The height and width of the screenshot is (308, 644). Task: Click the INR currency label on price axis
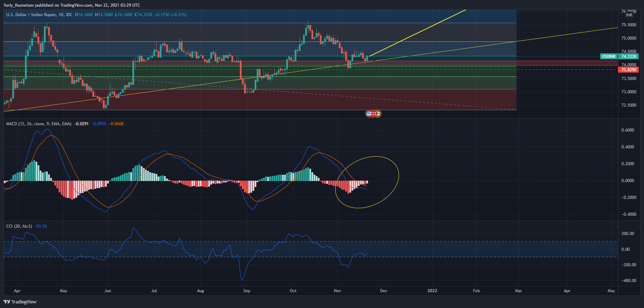629,15
